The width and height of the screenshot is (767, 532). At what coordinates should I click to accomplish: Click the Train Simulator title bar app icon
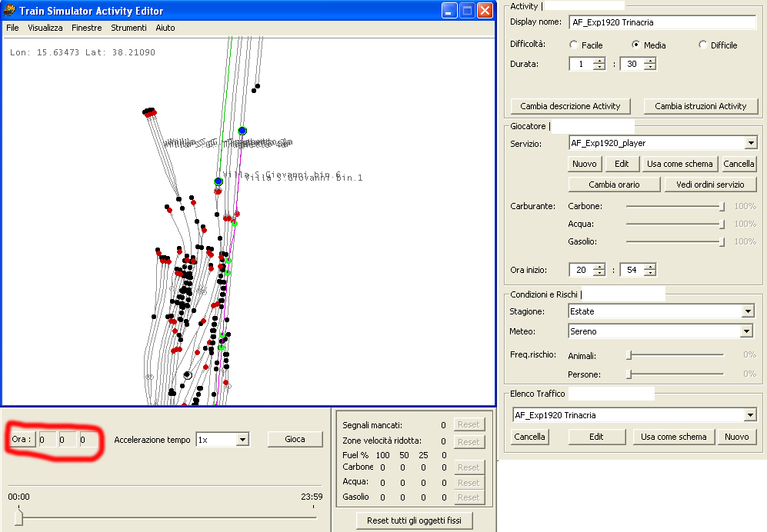(10, 11)
